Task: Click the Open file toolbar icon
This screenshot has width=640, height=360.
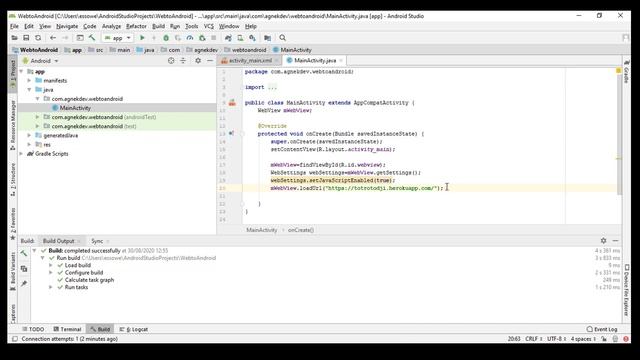Action: coord(14,38)
